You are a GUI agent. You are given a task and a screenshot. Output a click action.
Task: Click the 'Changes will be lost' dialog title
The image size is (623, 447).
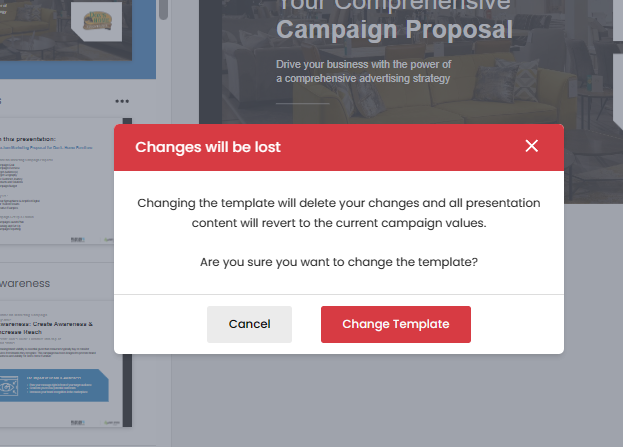click(208, 147)
